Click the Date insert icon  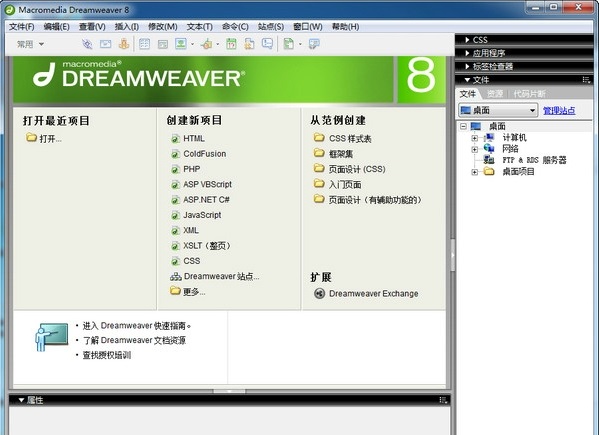[x=231, y=44]
